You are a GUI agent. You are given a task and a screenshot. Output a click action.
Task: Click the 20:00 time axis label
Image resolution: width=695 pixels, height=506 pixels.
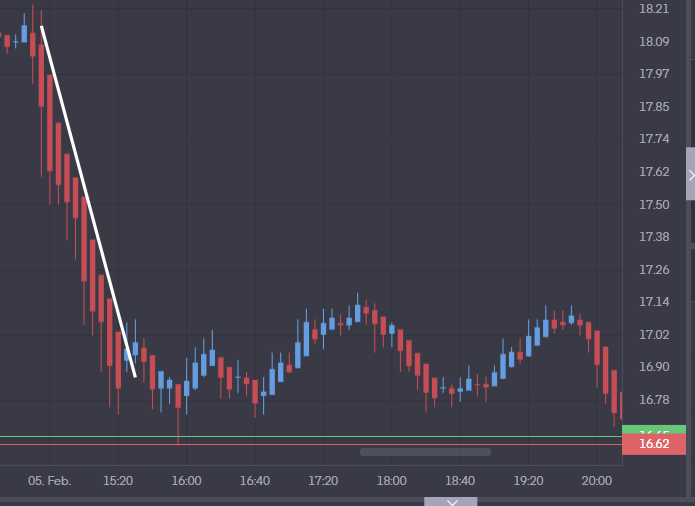tap(596, 481)
